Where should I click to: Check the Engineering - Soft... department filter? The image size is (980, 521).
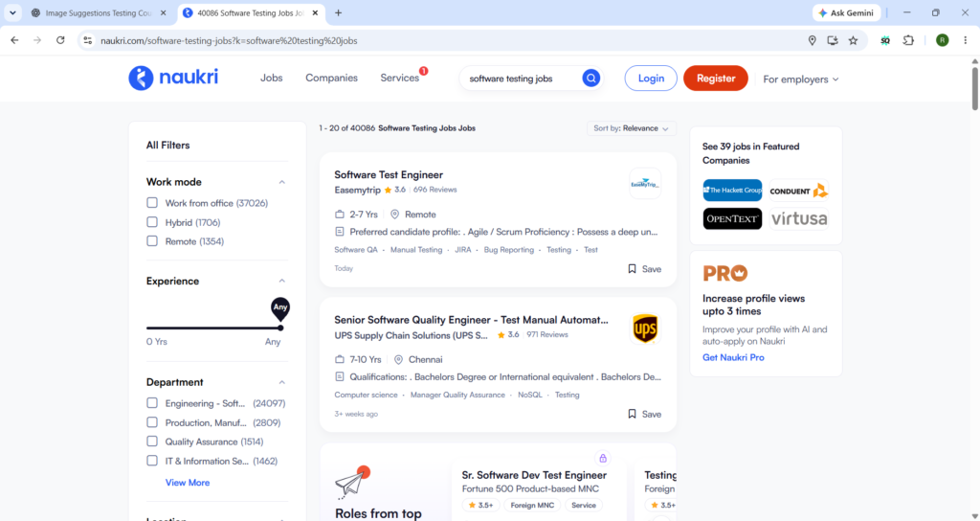pyautogui.click(x=152, y=403)
